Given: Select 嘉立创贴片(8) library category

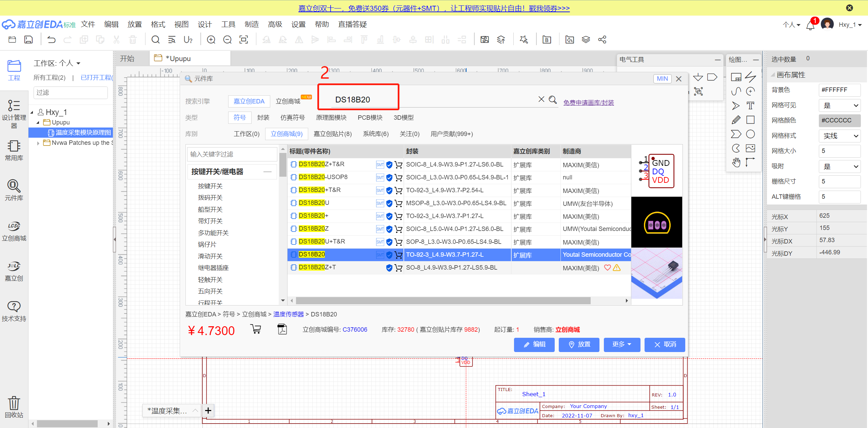Looking at the screenshot, I should (x=332, y=134).
